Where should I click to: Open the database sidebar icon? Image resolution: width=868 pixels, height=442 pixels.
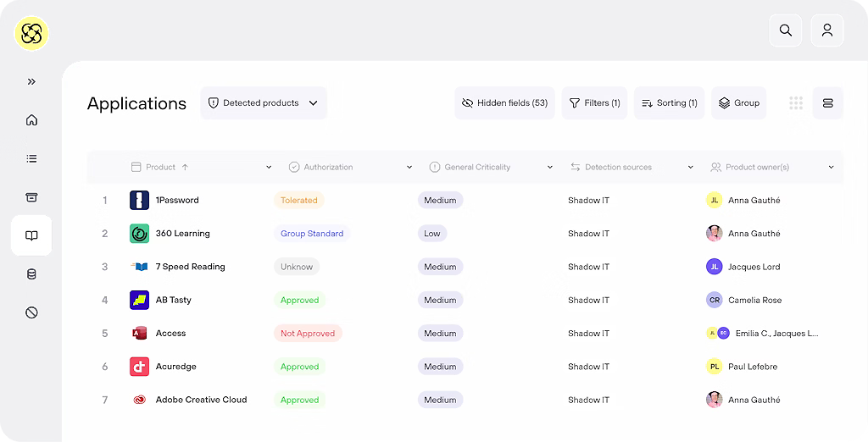(x=31, y=274)
